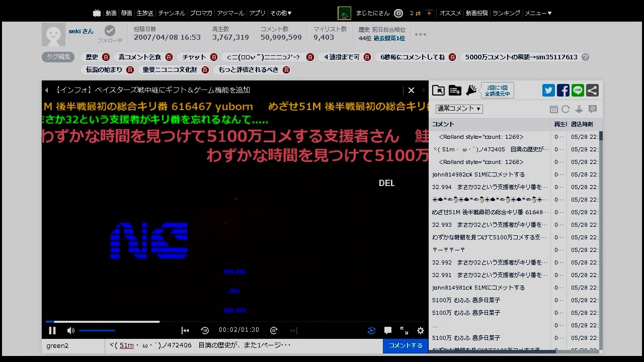Open オススメ link
644x362 pixels.
pos(450,13)
